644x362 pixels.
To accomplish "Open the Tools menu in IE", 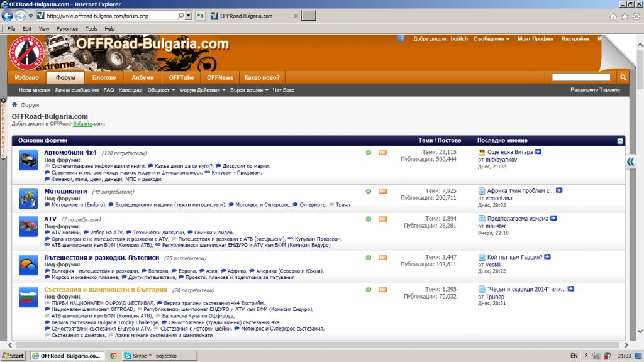I will tap(91, 29).
